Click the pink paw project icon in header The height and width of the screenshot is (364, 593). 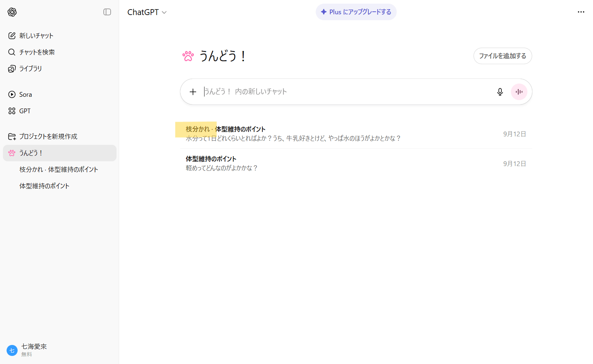pos(188,56)
